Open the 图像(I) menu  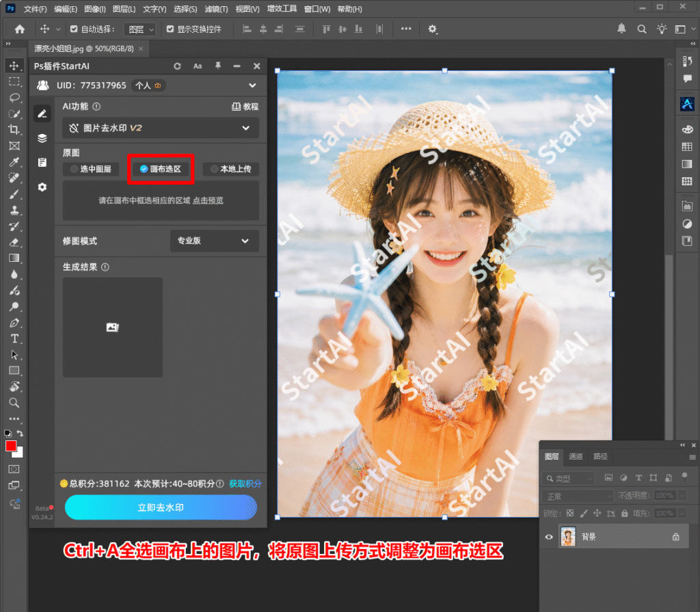coord(94,9)
